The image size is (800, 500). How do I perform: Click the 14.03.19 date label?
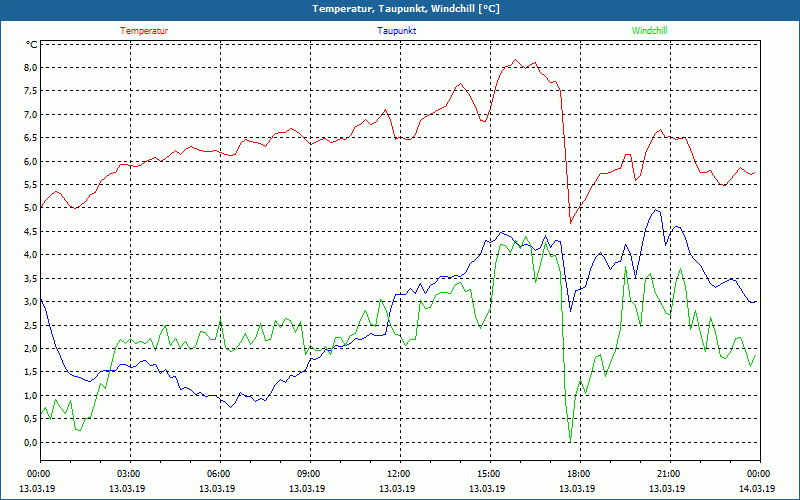click(x=757, y=488)
